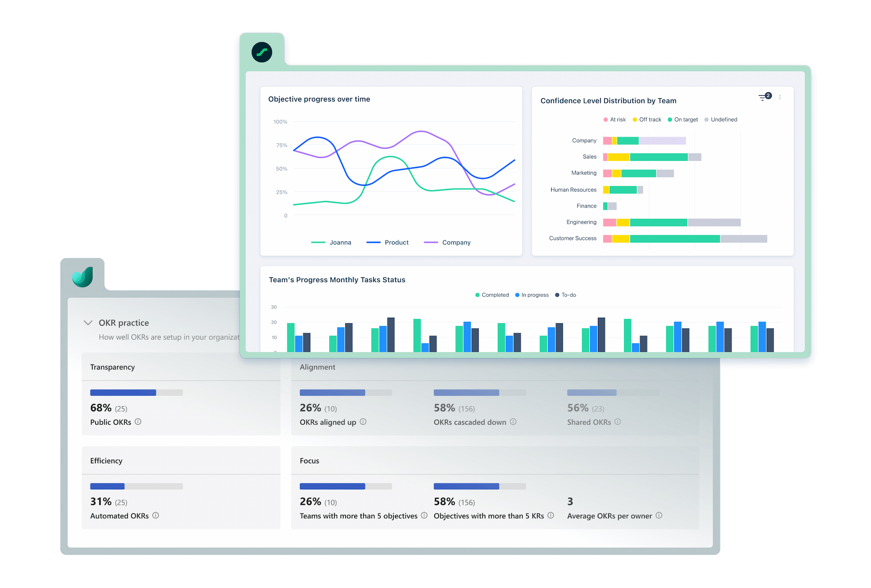Click info icon next to Average OKRs per owner
The image size is (871, 588).
[x=660, y=516]
